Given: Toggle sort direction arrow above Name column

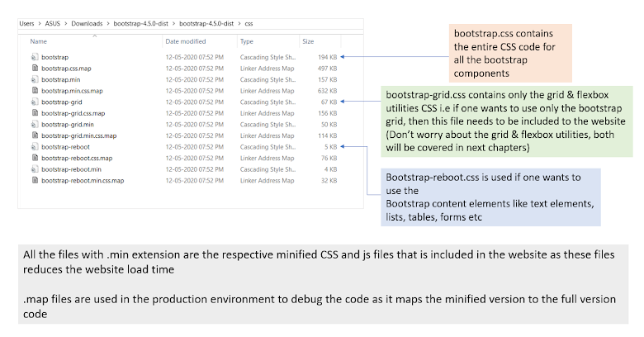Looking at the screenshot, I should click(95, 36).
